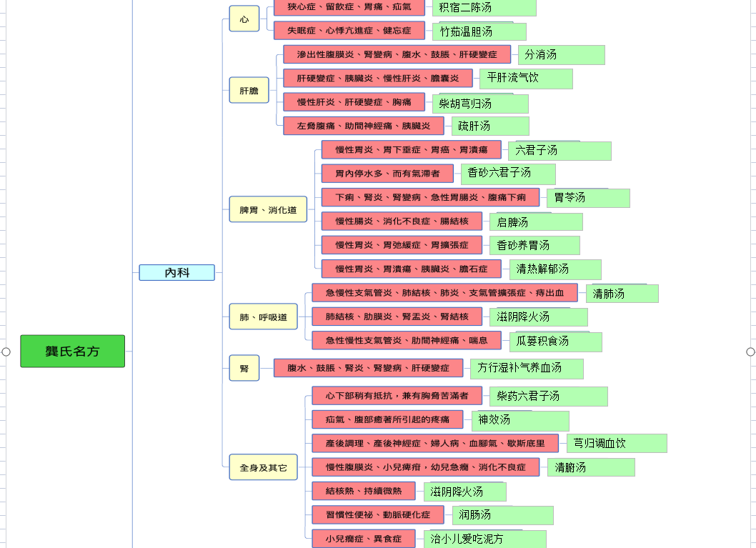The image size is (756, 548).
Task: Click the 心 category node
Action: [244, 19]
